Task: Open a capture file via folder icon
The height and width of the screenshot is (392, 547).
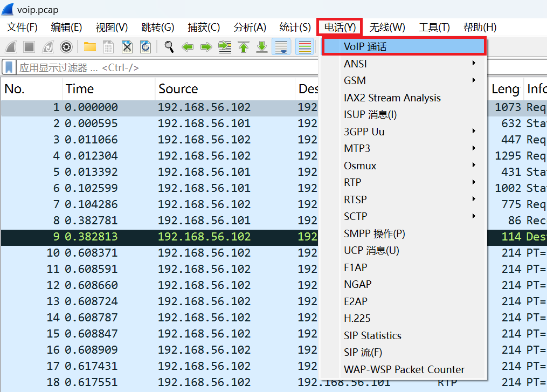Action: [90, 47]
